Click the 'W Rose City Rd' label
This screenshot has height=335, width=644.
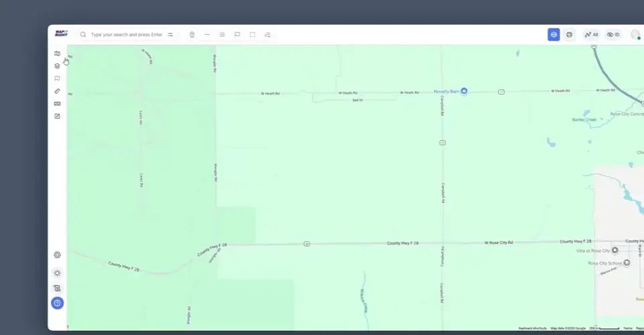click(x=498, y=243)
